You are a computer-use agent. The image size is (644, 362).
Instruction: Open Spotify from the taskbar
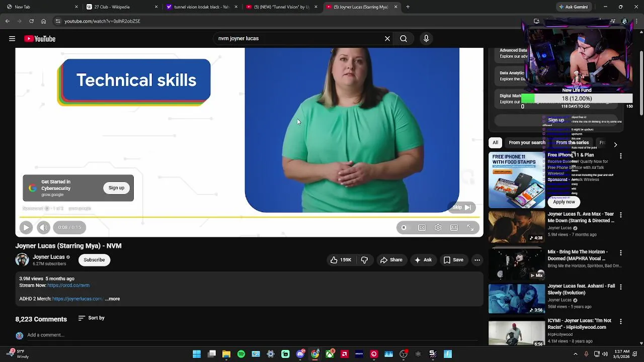pos(241,354)
